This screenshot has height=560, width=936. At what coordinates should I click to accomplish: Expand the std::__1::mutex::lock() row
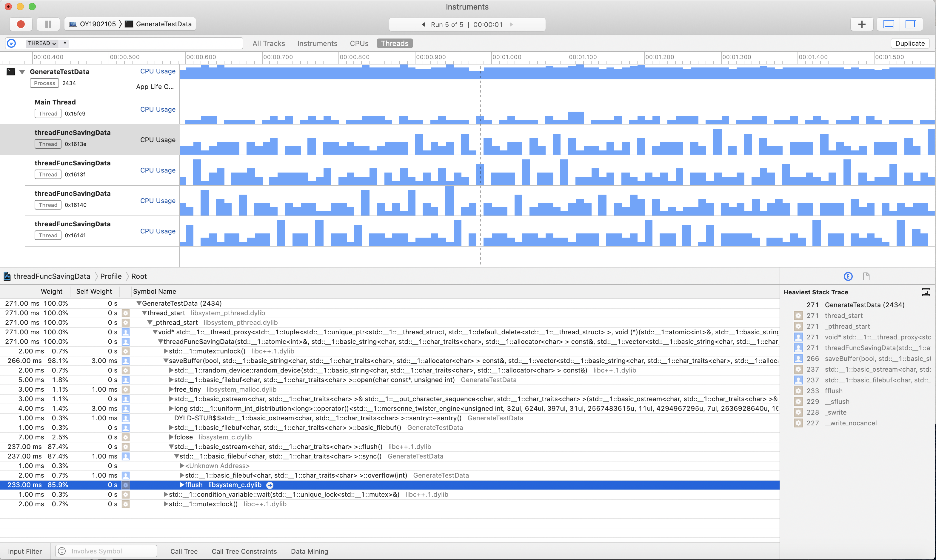[x=166, y=504]
